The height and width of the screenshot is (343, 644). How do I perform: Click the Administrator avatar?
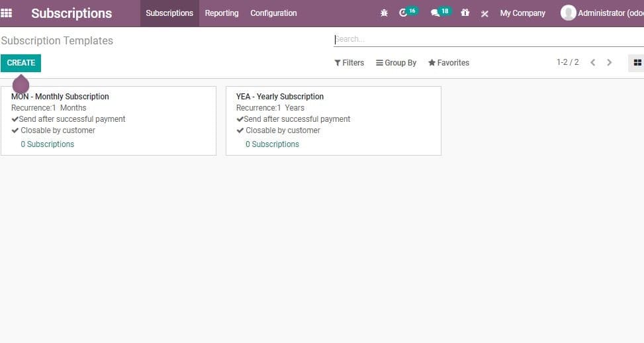click(568, 13)
